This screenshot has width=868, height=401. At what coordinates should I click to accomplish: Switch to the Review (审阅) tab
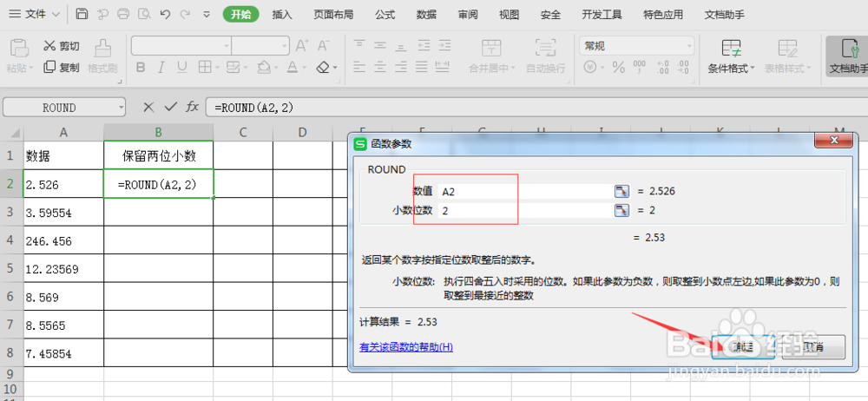pos(468,15)
